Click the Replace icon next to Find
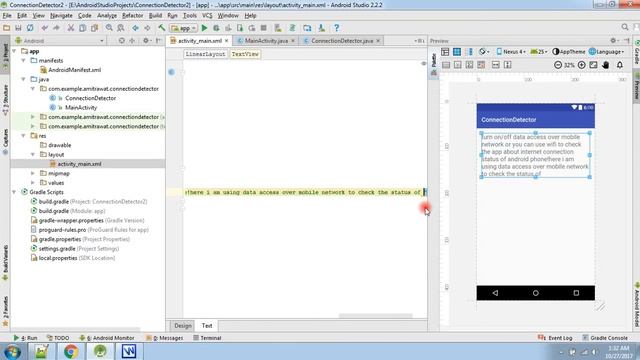The height and width of the screenshot is (360, 640). point(121,28)
